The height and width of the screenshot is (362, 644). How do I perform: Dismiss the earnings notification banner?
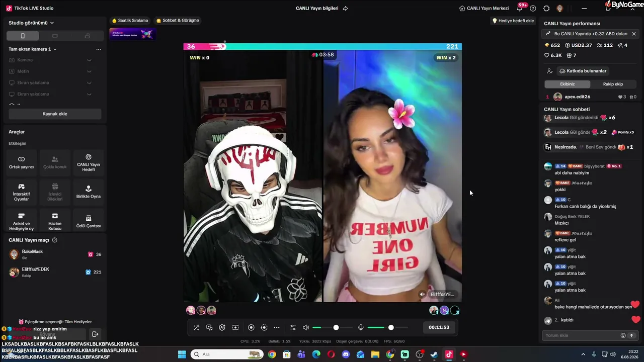(634, 34)
